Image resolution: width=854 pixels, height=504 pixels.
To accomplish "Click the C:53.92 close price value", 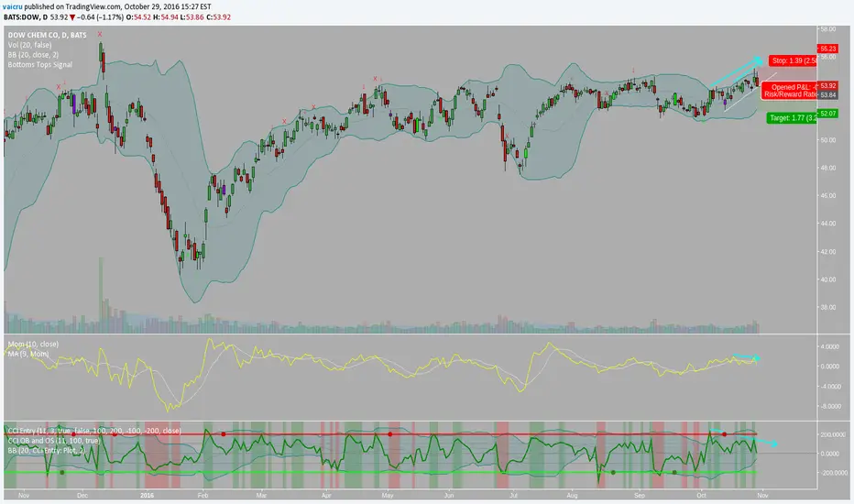I will (218, 16).
